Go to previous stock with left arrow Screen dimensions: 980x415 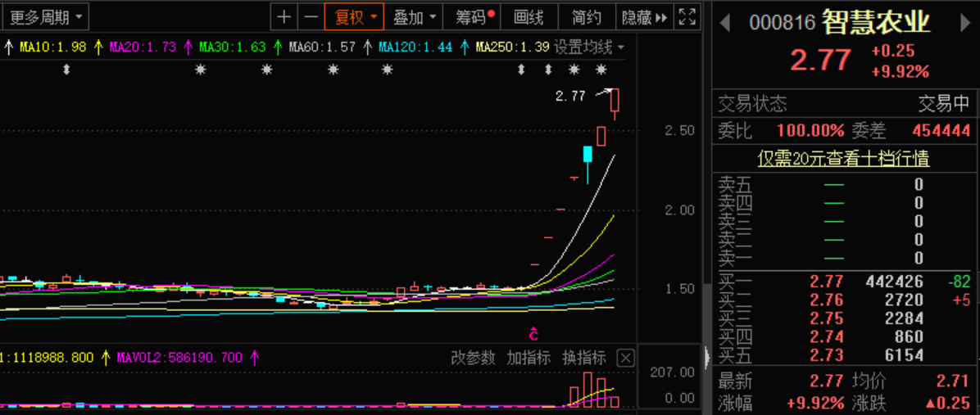726,23
